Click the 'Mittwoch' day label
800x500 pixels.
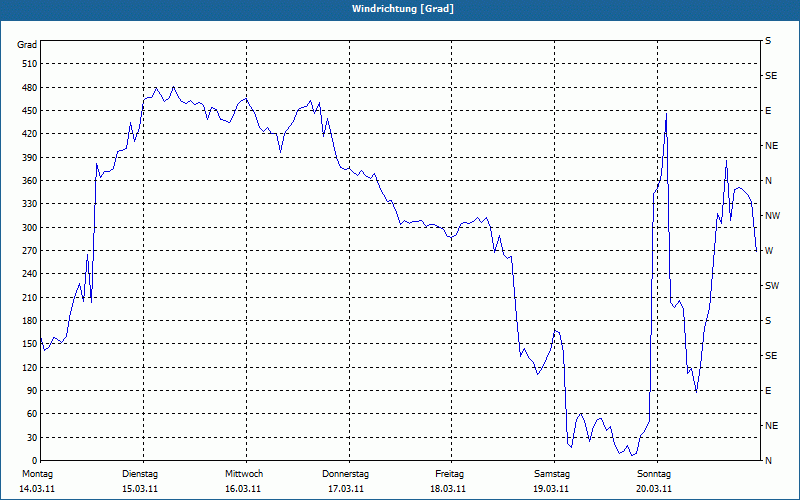(244, 474)
